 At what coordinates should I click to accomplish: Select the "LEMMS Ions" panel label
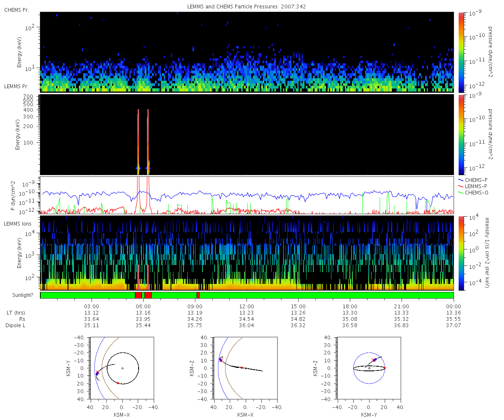(x=17, y=224)
